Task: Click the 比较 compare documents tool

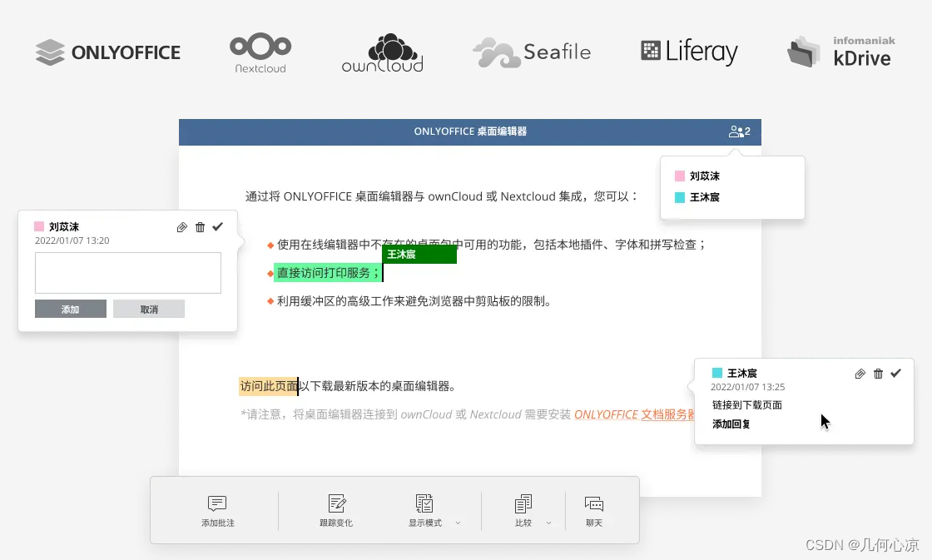Action: (523, 511)
